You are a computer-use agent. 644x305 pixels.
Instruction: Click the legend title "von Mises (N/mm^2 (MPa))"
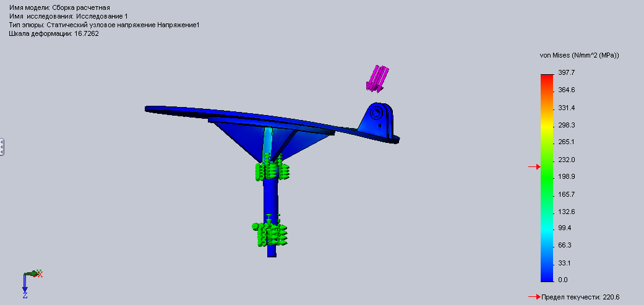[x=578, y=55]
